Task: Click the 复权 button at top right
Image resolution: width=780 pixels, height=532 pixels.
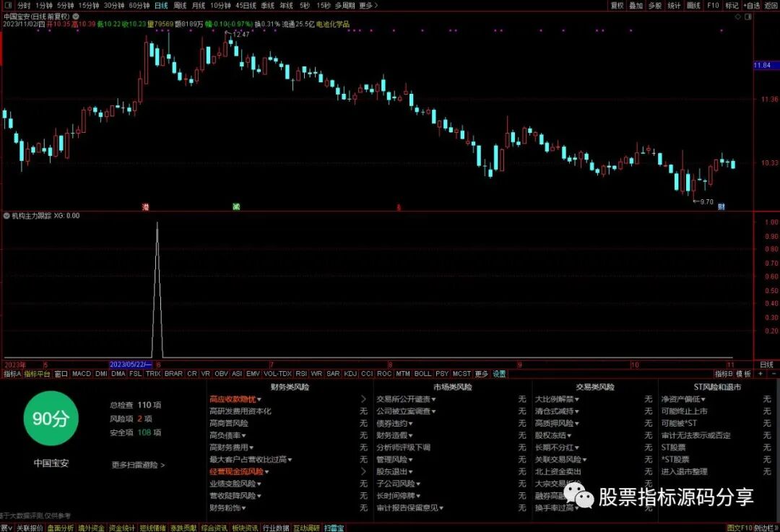Action: (617, 6)
